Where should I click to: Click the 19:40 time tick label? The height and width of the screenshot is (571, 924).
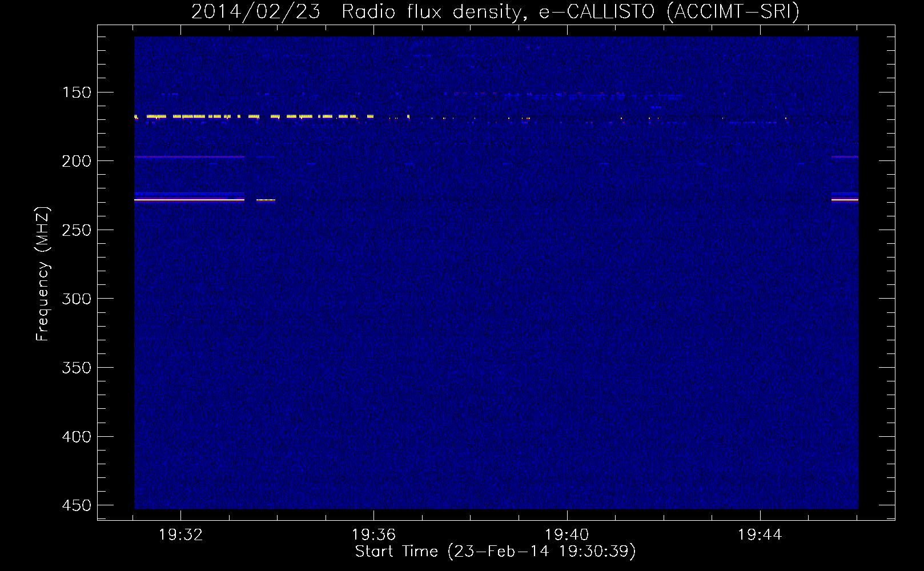[x=567, y=535]
